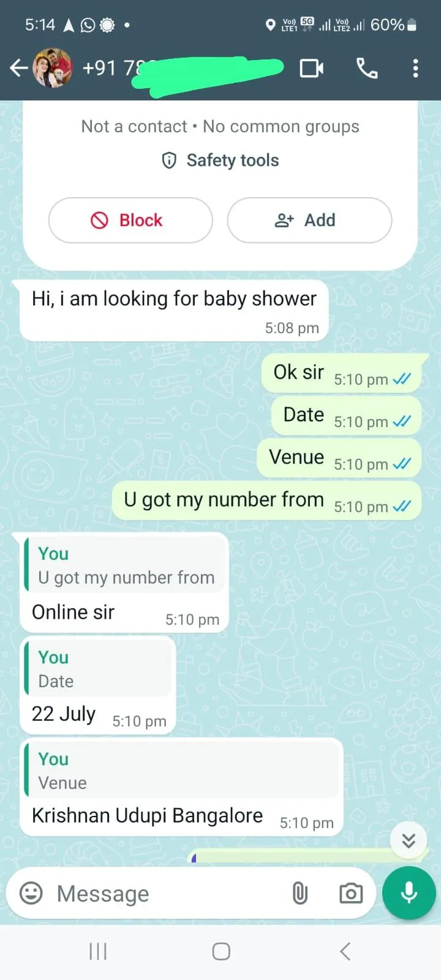Image resolution: width=441 pixels, height=980 pixels.
Task: Tap quoted "Venue" reply preview
Action: pos(182,771)
